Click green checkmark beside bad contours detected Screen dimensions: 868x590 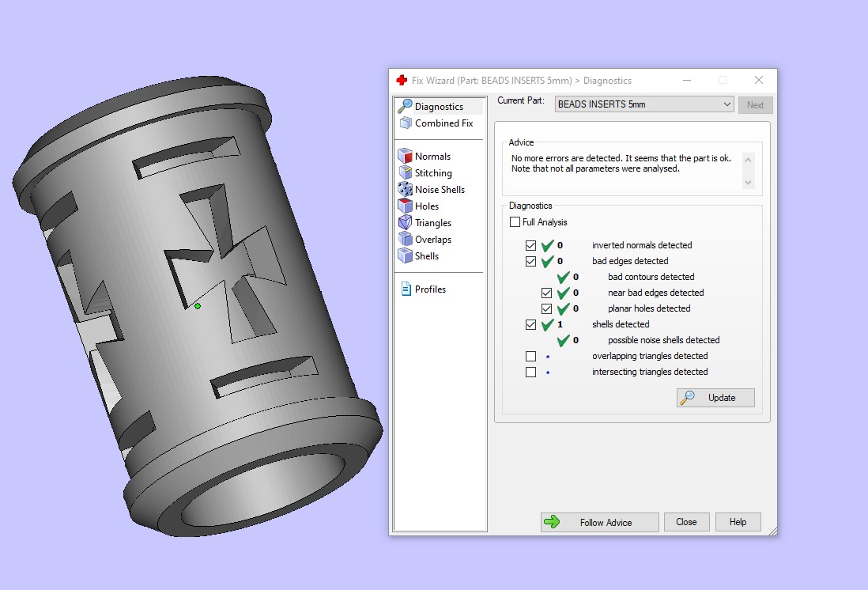564,277
